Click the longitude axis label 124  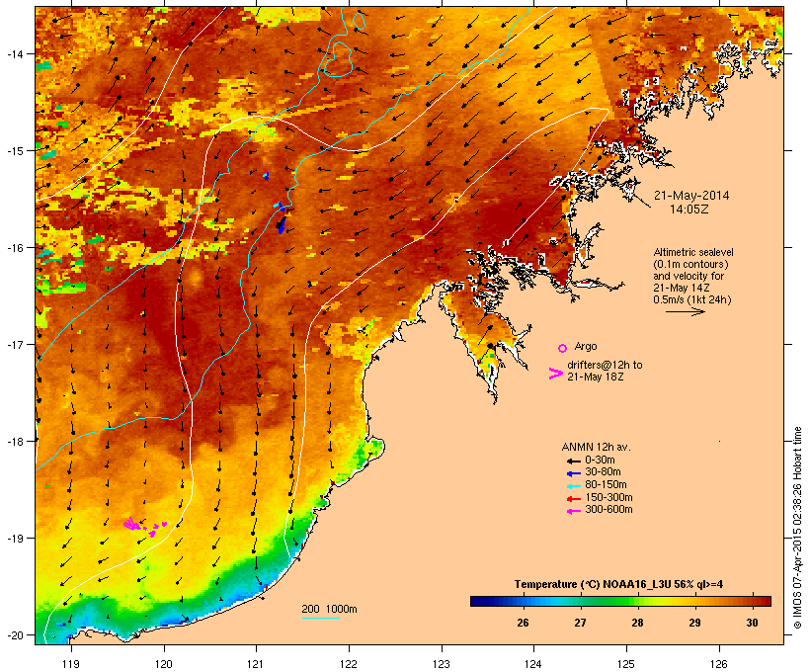tap(533, 664)
